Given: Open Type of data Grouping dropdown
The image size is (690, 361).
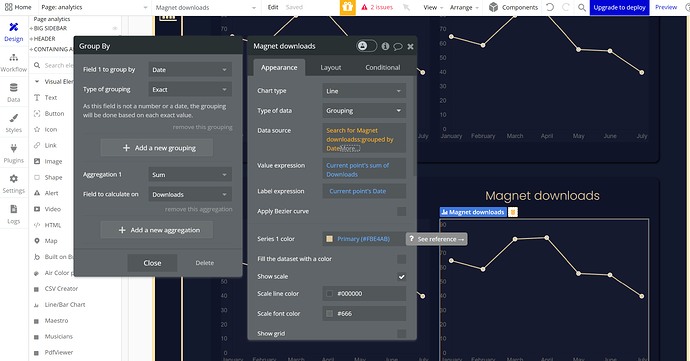Looking at the screenshot, I should pos(364,111).
